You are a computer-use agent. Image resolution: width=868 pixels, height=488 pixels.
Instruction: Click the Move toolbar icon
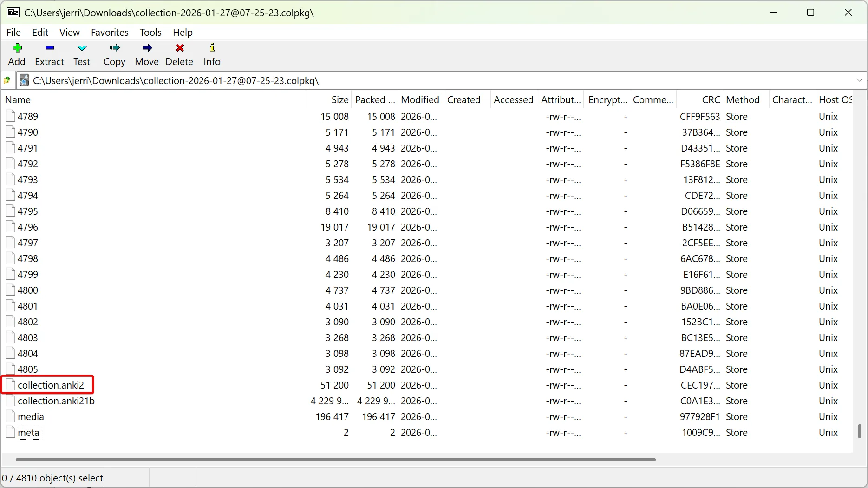point(147,48)
